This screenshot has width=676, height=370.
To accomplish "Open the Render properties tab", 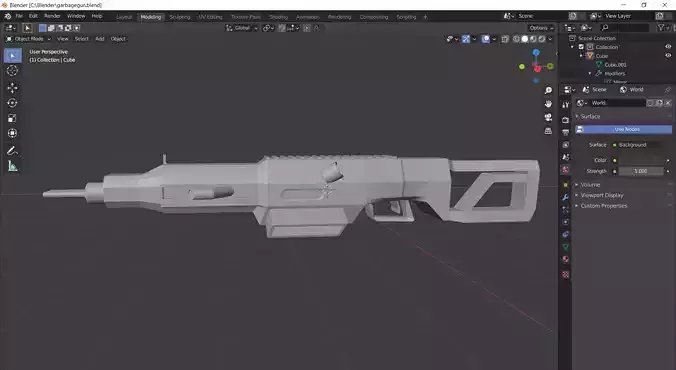I will coord(566,120).
